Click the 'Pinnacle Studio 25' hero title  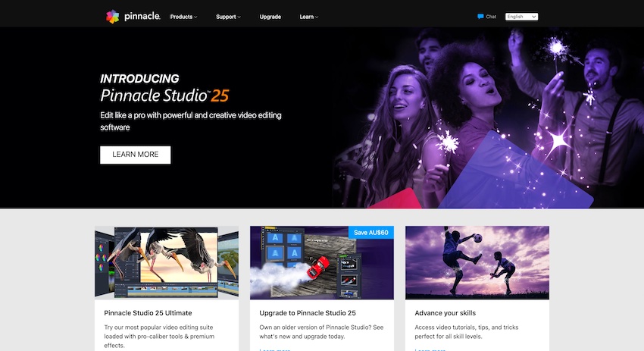point(164,96)
